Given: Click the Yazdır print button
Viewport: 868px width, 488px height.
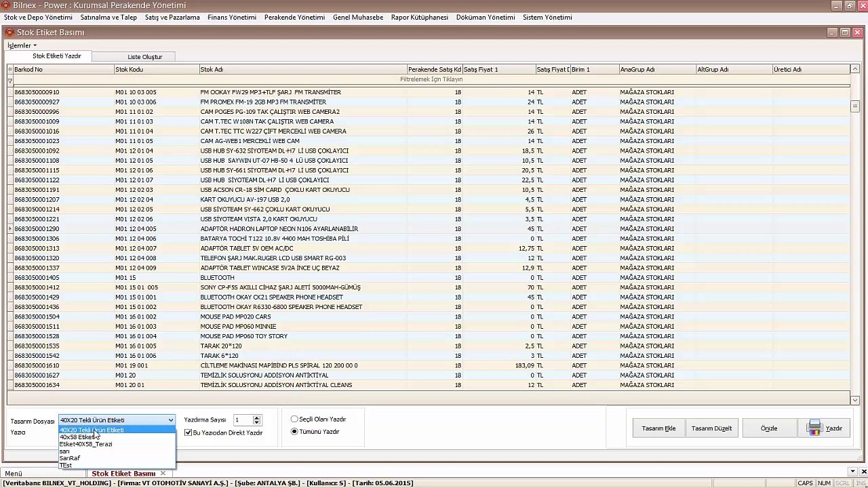Looking at the screenshot, I should [824, 428].
